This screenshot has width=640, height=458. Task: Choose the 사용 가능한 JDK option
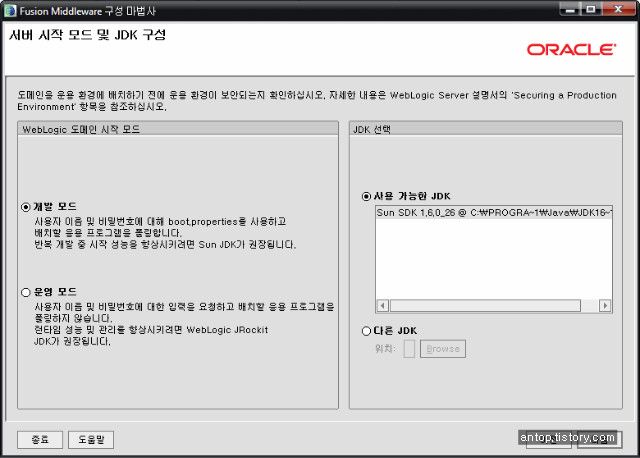(x=366, y=196)
